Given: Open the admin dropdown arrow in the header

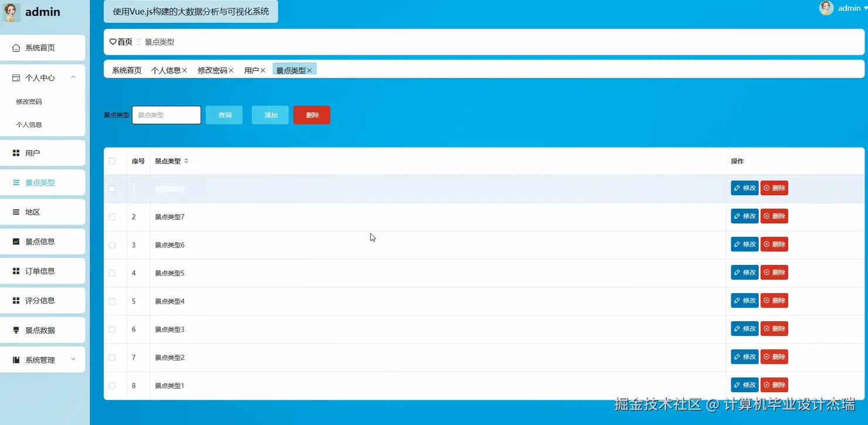Looking at the screenshot, I should 865,9.
